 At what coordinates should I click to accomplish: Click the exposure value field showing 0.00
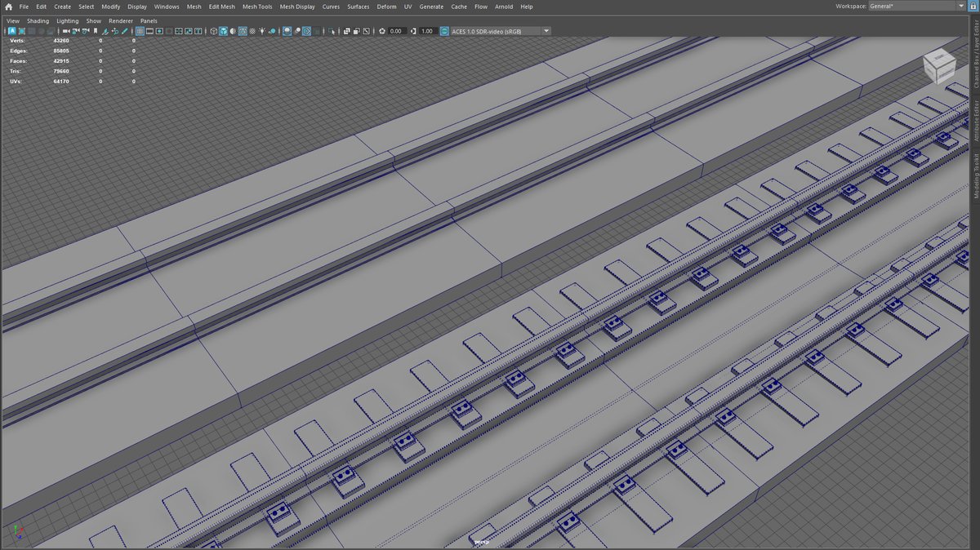pos(396,31)
